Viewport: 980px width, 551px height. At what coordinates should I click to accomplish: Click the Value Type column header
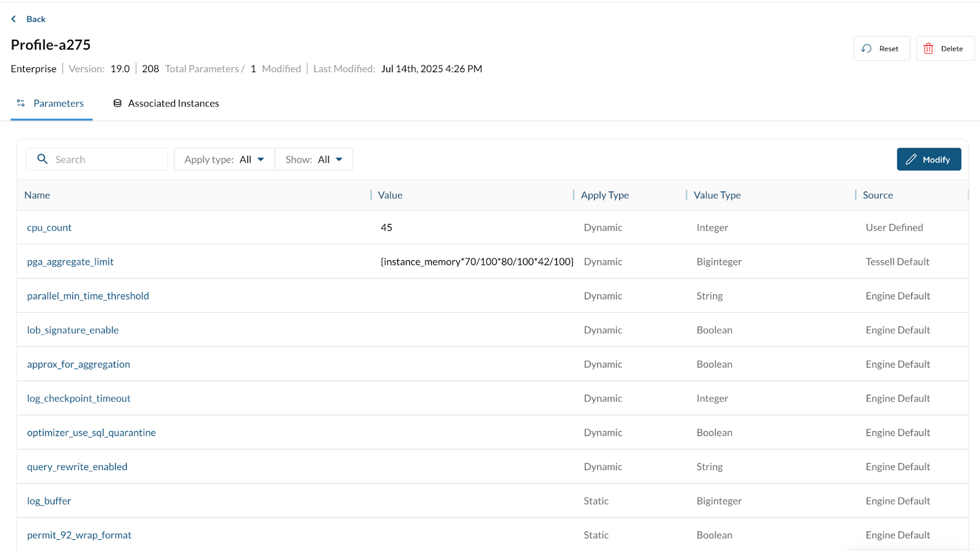[717, 195]
